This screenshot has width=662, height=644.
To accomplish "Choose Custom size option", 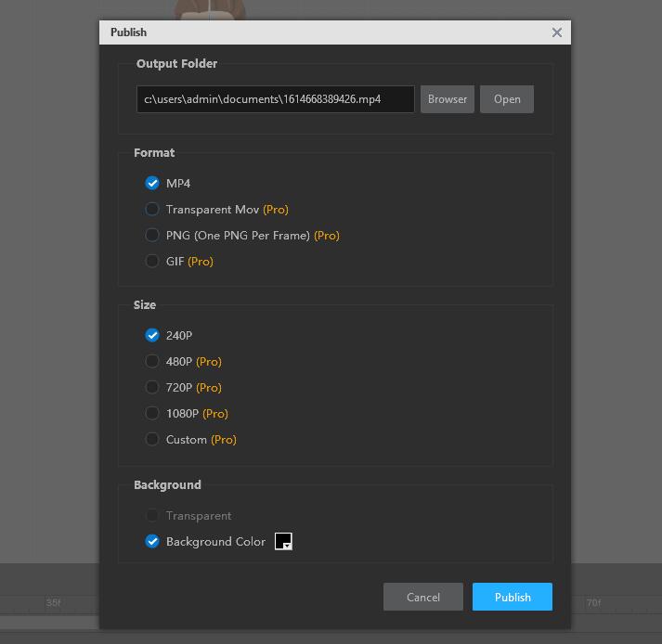I will click(152, 440).
